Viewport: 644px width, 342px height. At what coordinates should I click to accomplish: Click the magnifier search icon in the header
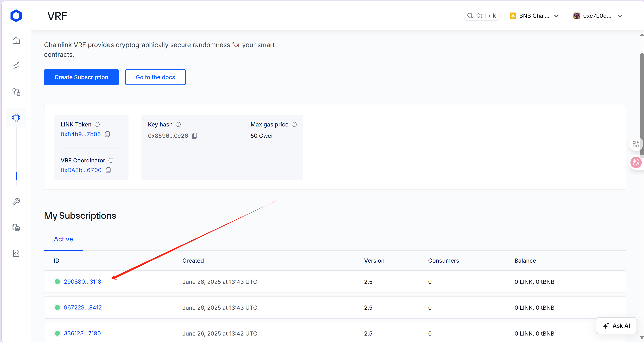(x=470, y=16)
